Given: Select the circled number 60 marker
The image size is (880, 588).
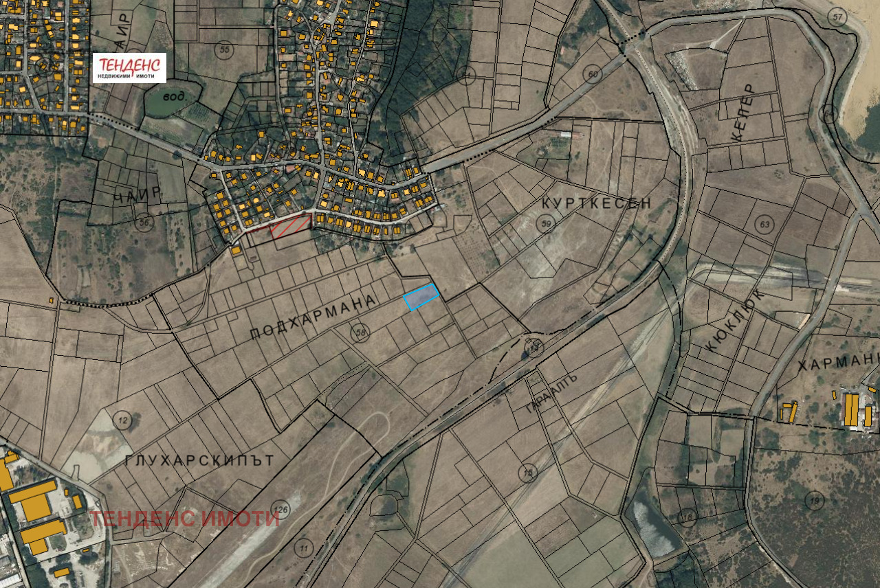Looking at the screenshot, I should tap(592, 73).
